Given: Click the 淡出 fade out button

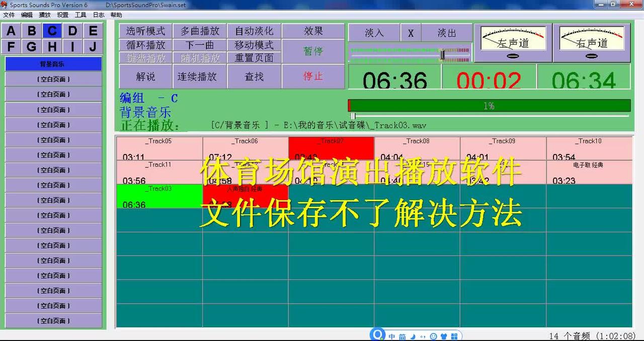Looking at the screenshot, I should (446, 32).
